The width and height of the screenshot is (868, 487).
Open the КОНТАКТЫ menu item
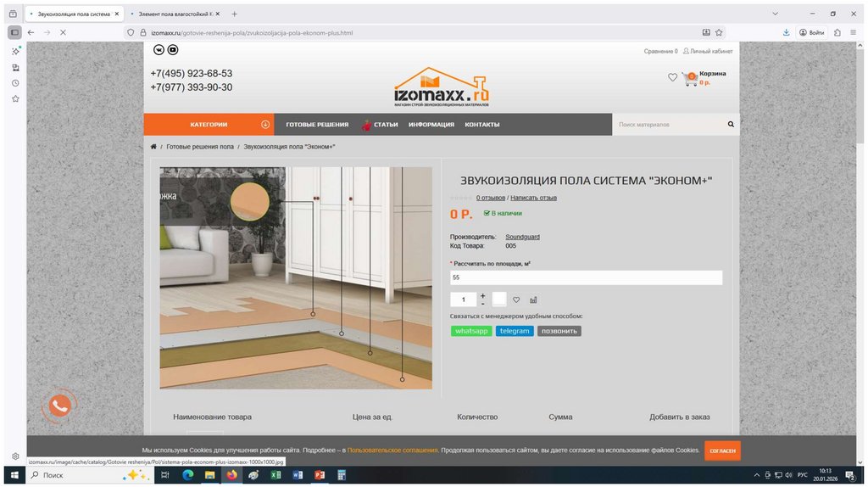(481, 125)
